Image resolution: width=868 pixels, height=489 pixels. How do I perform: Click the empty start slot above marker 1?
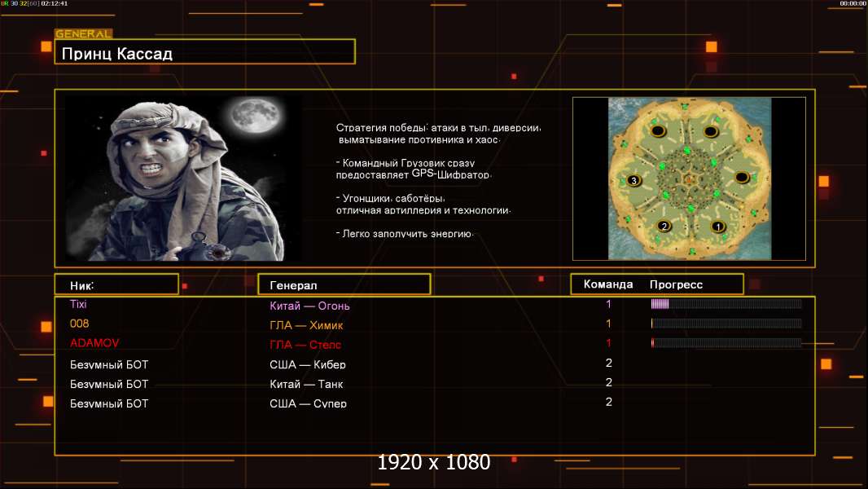(x=711, y=131)
